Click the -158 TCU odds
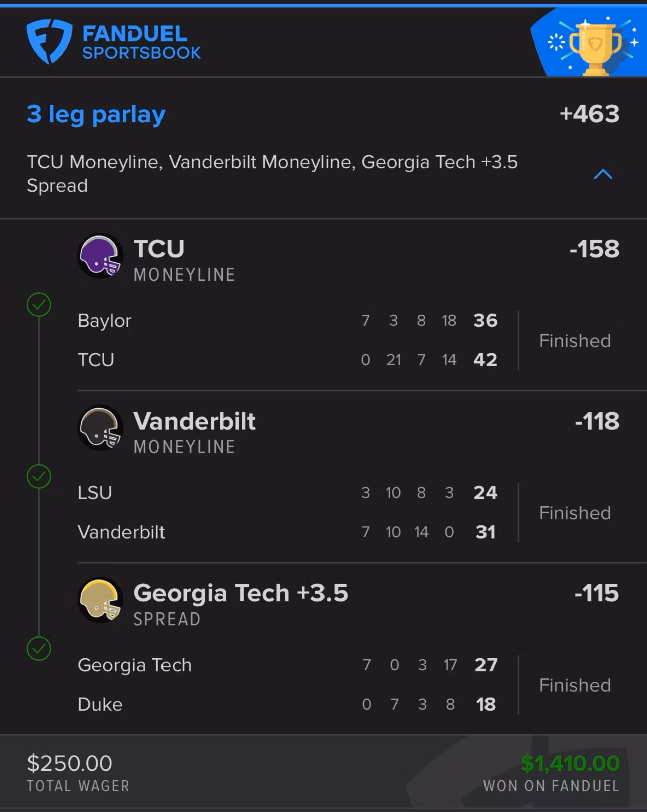Screen dimensions: 647x812 pyautogui.click(x=594, y=249)
